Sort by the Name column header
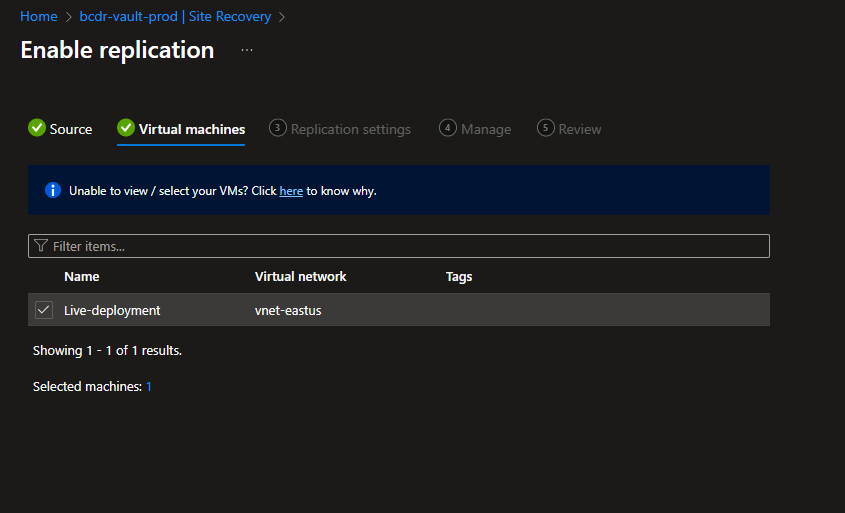This screenshot has width=845, height=513. (x=82, y=276)
